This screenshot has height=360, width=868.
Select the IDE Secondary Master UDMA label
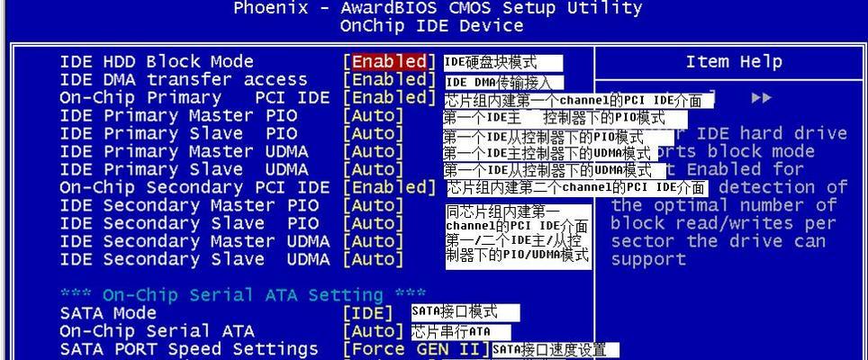[194, 241]
